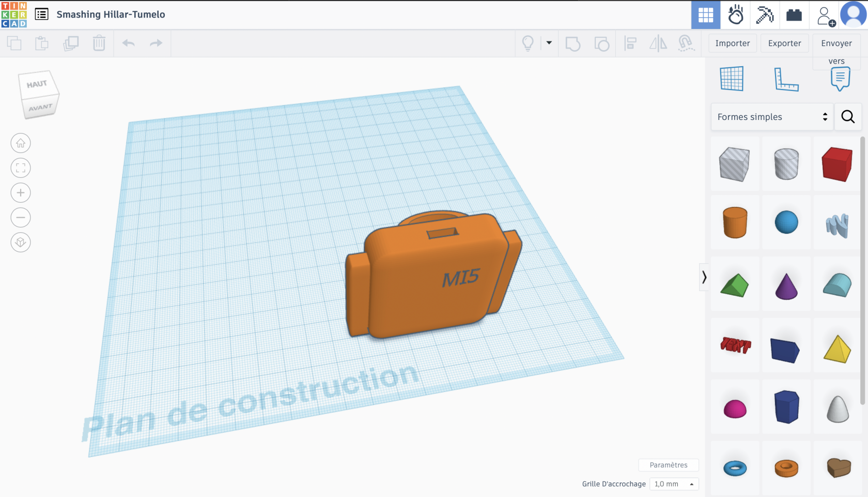Pick the blue sphere shape
The image size is (868, 497).
click(786, 222)
